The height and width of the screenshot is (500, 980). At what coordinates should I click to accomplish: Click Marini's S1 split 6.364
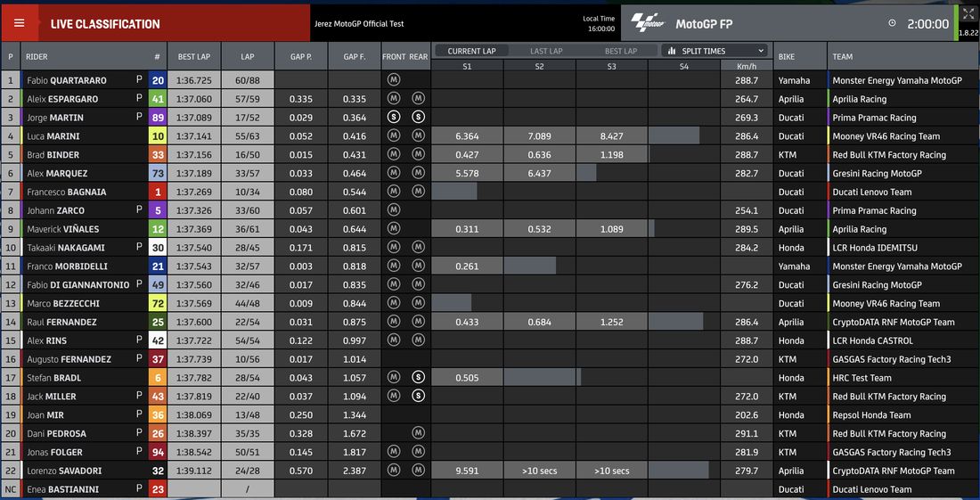pos(468,135)
